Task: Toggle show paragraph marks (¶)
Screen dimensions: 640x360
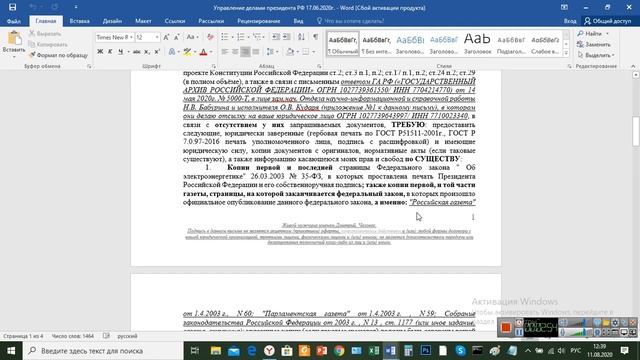Action: click(x=316, y=37)
